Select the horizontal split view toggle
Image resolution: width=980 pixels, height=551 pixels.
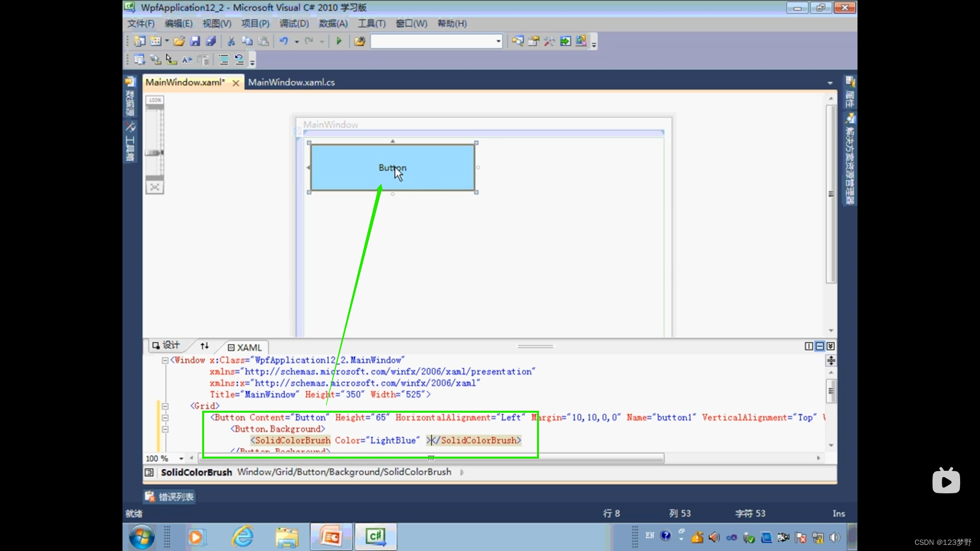click(820, 346)
